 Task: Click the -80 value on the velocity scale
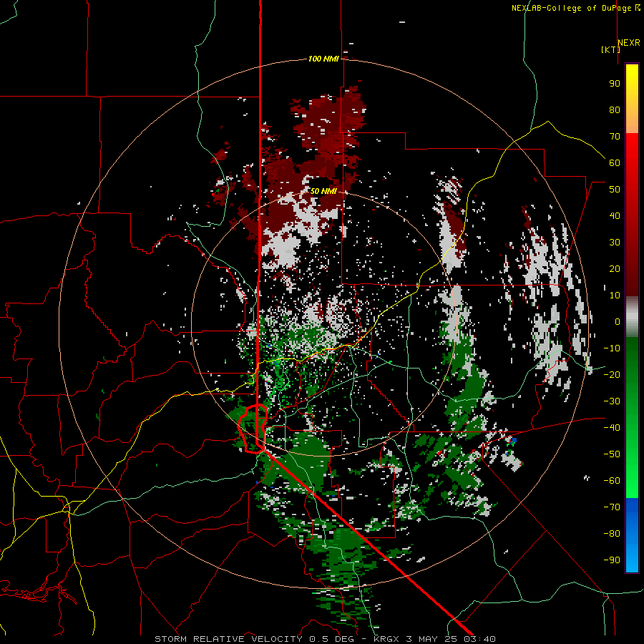point(612,534)
